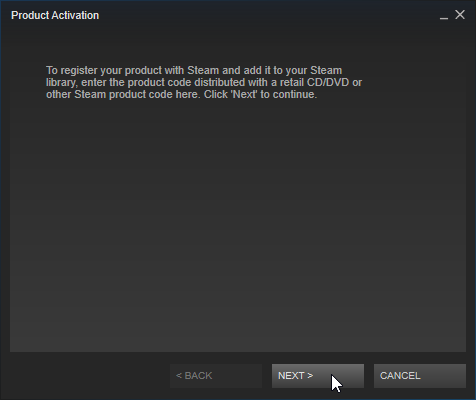Go to previous step via < BACK
476x400 pixels.
tap(216, 376)
